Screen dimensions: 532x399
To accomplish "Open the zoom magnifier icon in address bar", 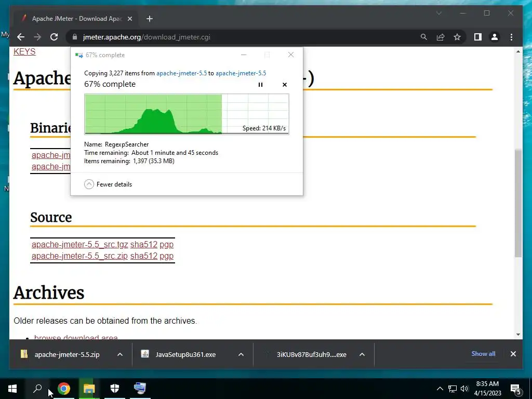I will (424, 37).
